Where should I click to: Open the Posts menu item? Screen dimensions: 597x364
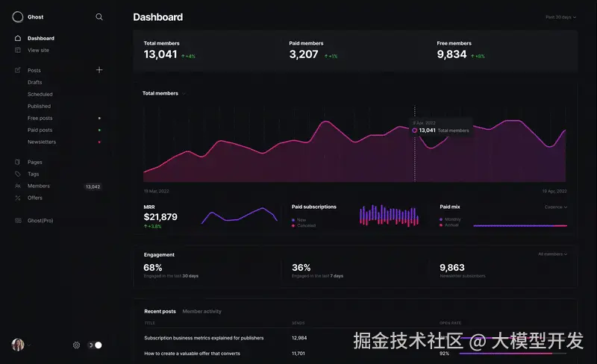(x=34, y=70)
